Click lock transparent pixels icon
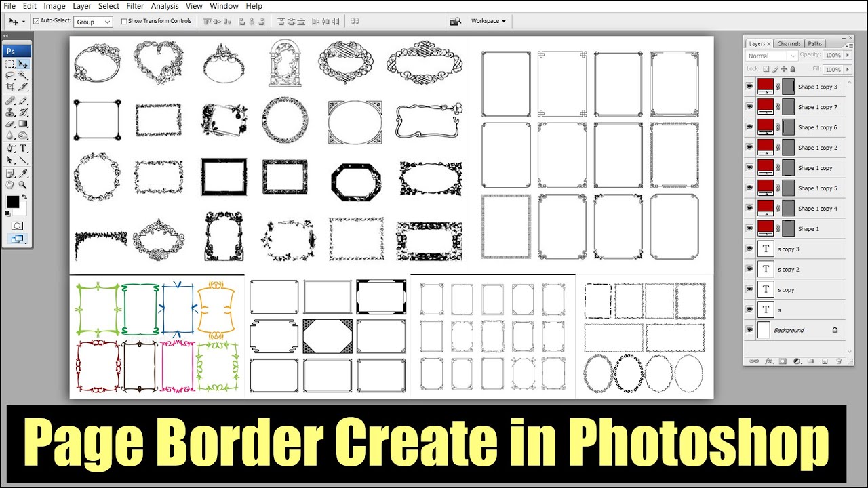 [x=766, y=69]
